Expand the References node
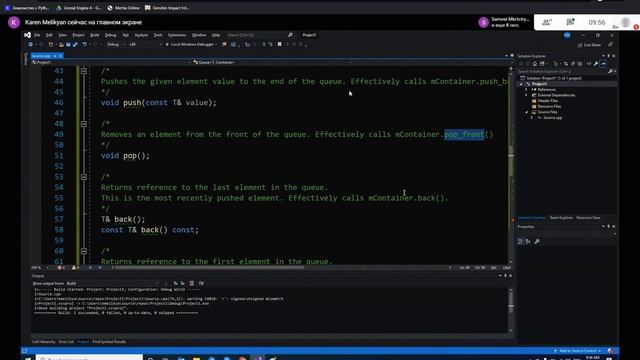The height and width of the screenshot is (360, 640). 527,90
